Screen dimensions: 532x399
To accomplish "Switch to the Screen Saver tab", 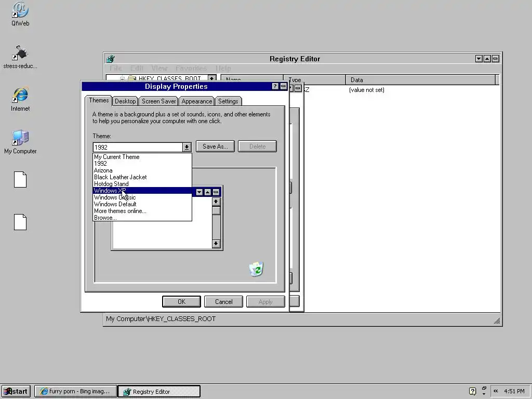I will pyautogui.click(x=159, y=101).
